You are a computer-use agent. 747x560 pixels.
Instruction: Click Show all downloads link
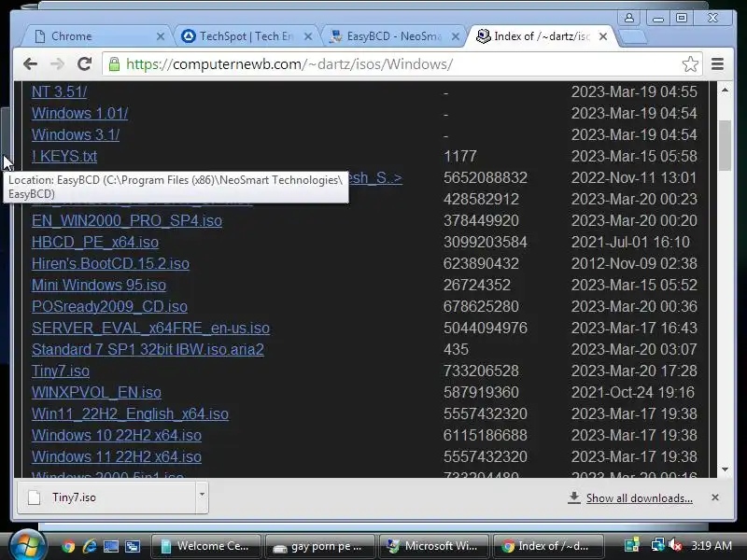coord(640,498)
